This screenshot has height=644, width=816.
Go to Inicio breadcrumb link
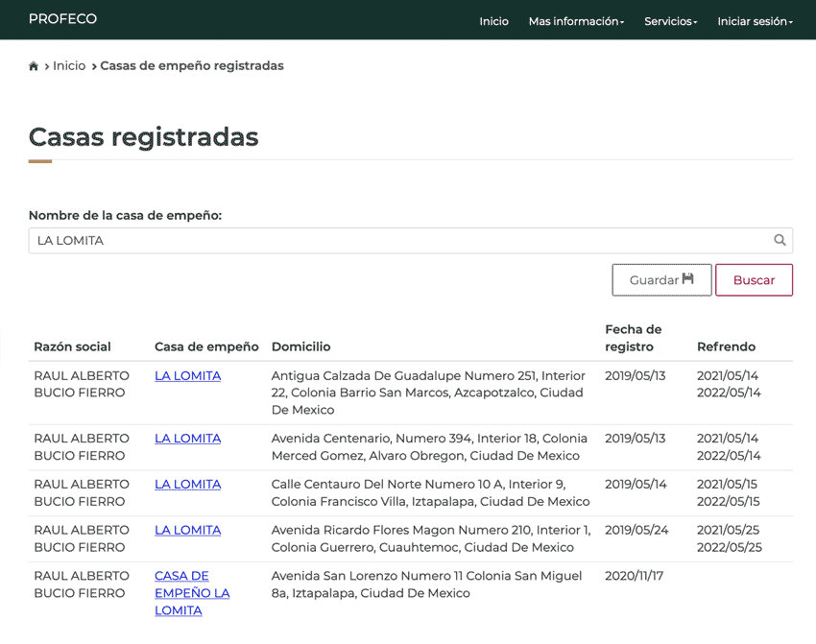tap(69, 65)
